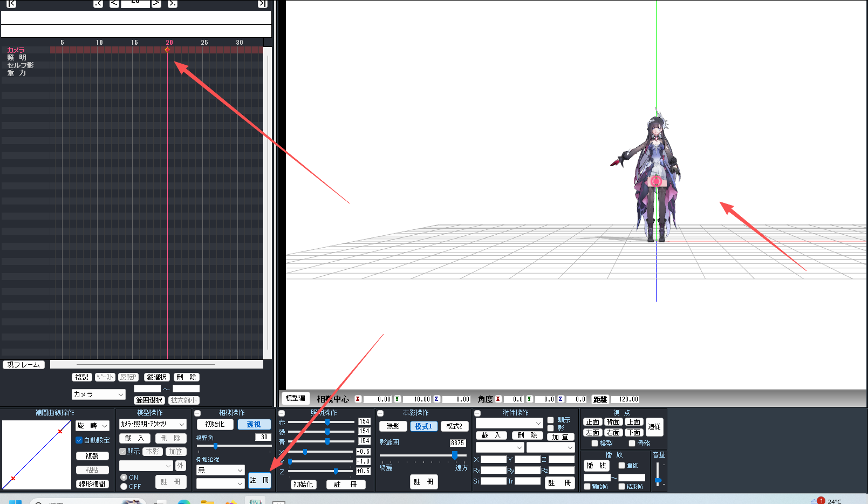This screenshot has height=504, width=868.
Task: Enable the 模型 checkbox under 視点
Action: [595, 444]
